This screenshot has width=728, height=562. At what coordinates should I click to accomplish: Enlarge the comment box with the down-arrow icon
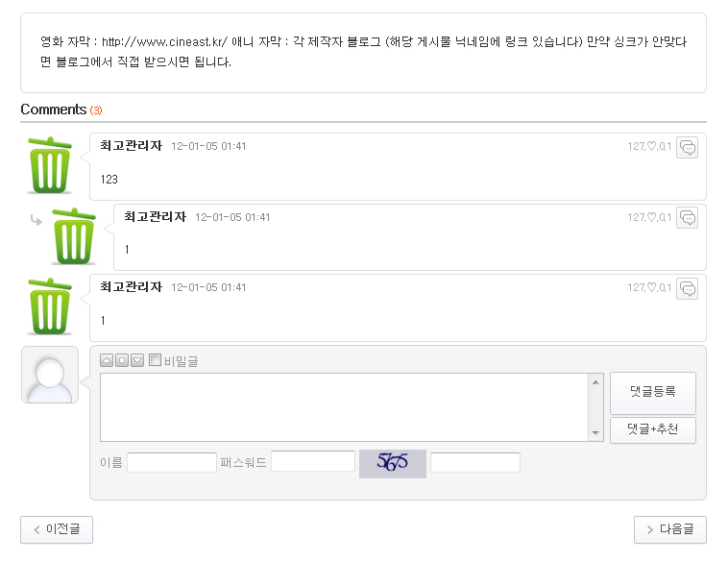pos(137,360)
